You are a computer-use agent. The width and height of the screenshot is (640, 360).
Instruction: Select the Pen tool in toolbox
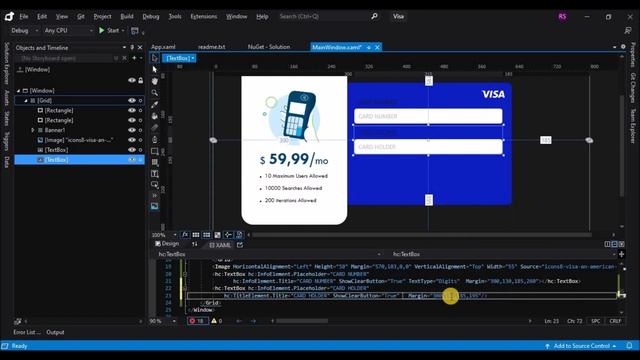point(155,139)
